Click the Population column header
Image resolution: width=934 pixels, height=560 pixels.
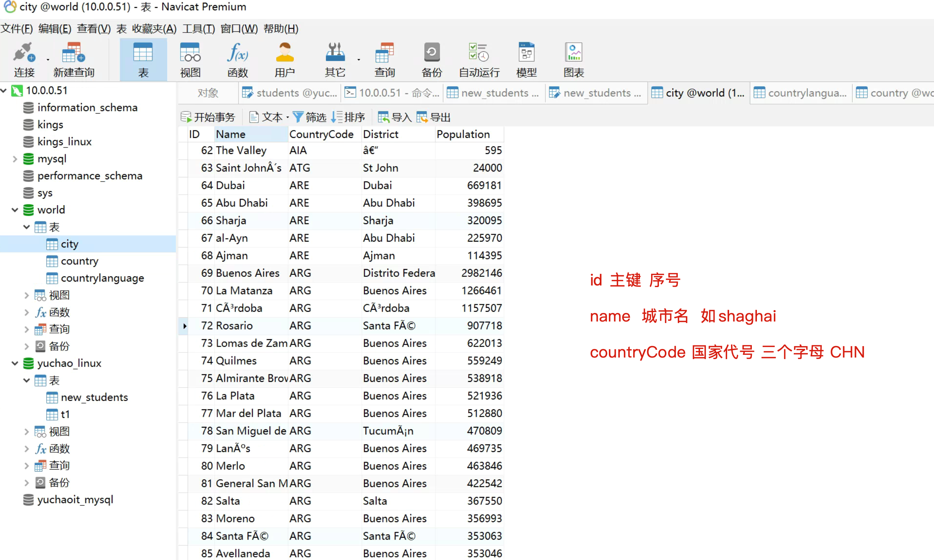point(463,134)
